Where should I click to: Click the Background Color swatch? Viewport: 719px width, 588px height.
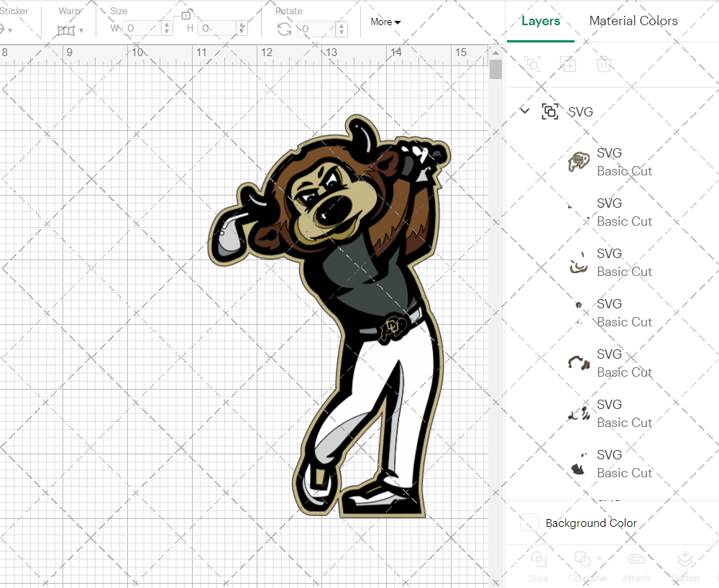pos(529,523)
